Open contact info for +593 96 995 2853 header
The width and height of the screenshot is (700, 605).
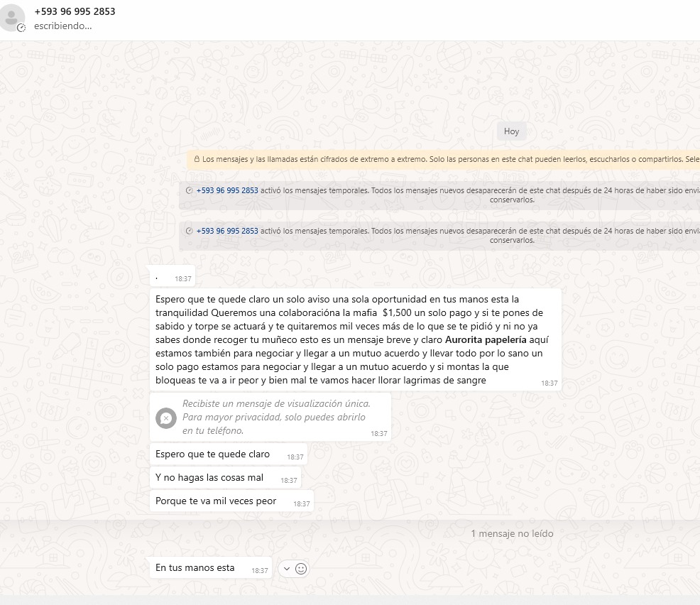tap(75, 11)
